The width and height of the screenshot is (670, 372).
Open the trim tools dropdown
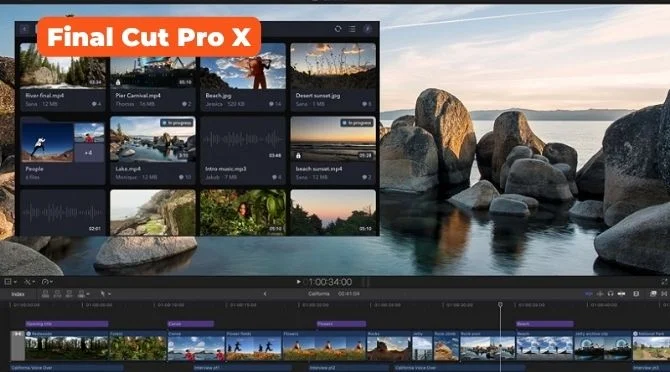[29, 282]
